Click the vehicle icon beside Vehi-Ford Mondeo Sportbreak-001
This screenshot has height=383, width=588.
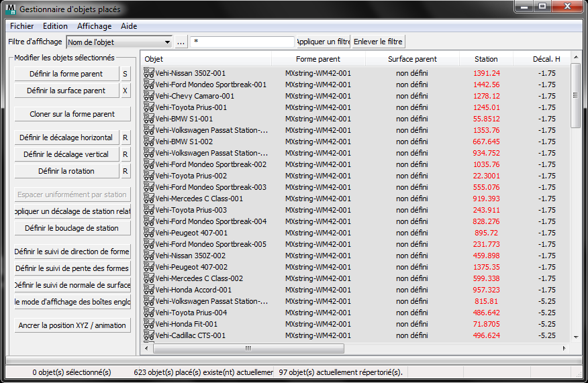point(149,84)
